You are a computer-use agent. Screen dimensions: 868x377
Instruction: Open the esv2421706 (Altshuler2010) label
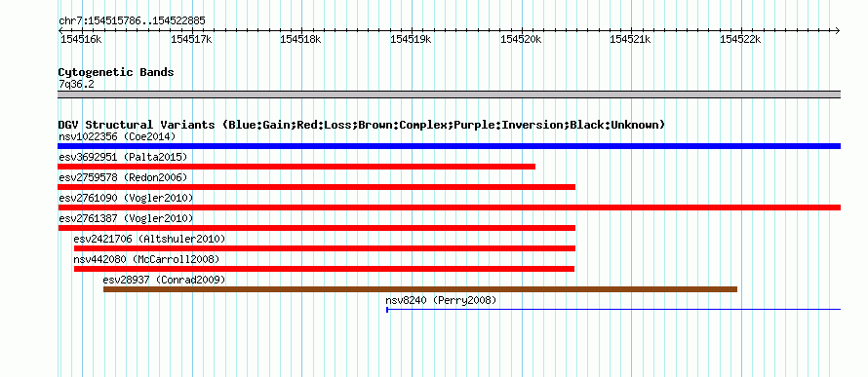click(x=149, y=239)
